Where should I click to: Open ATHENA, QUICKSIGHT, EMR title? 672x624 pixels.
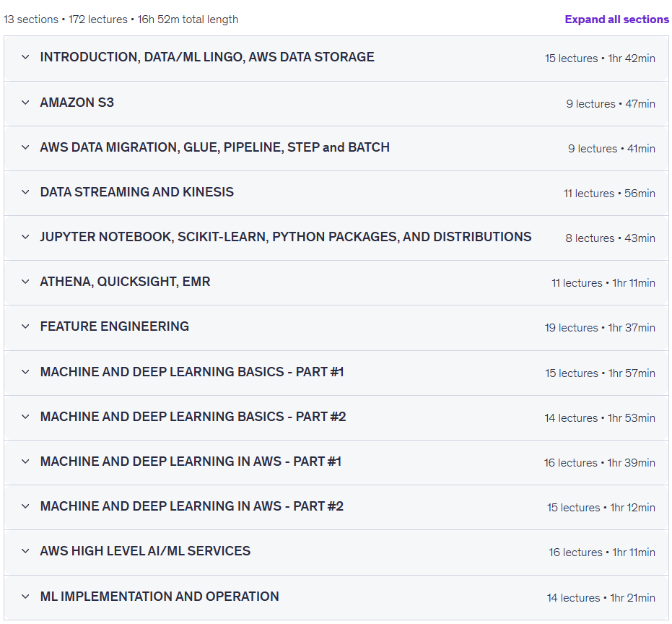(x=125, y=282)
